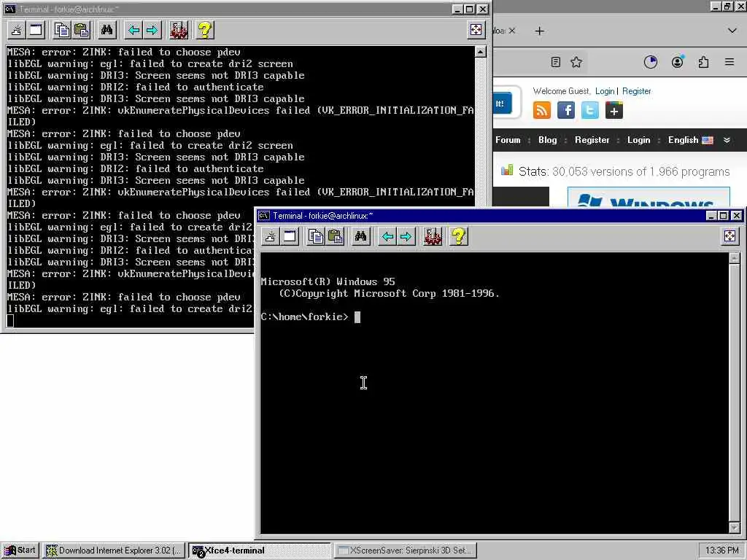Screen dimensions: 747x560
Task: Close the current browser tab
Action: 511,31
